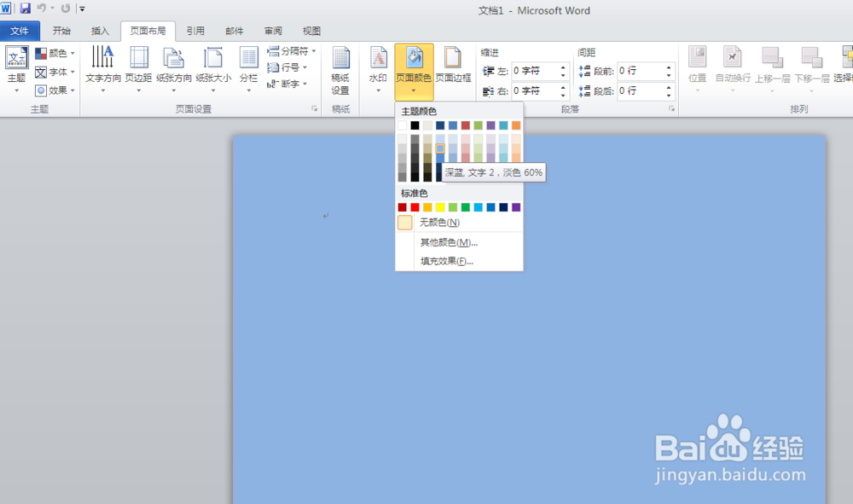
Task: Increase left indent with up stepper
Action: (x=563, y=67)
